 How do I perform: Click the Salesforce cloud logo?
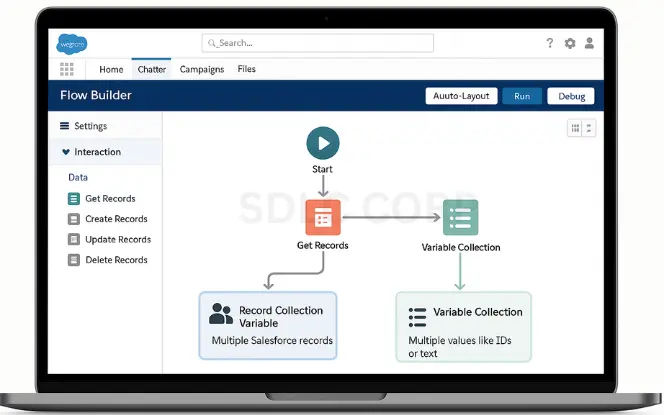[72, 44]
